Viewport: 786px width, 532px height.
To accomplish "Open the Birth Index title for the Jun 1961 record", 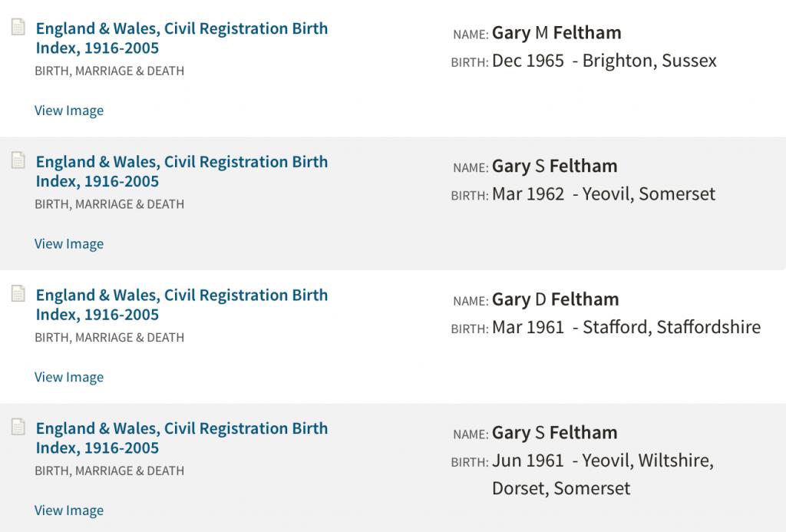I will click(x=181, y=438).
